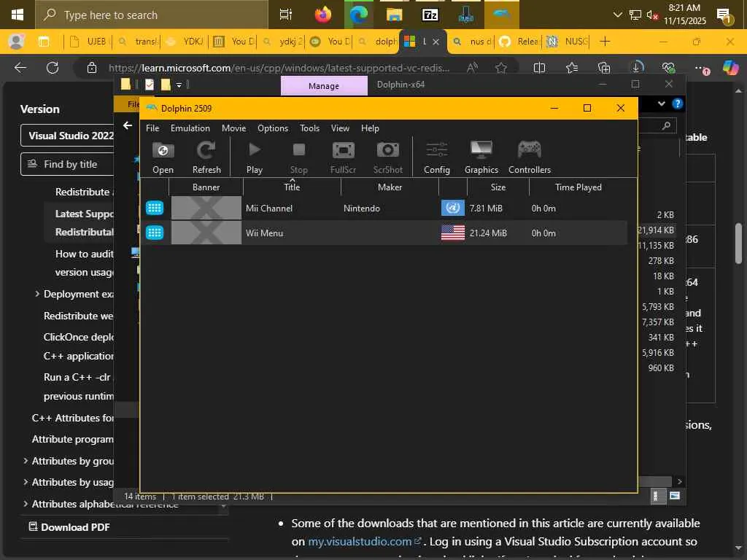Open the Help menu in Dolphin

pos(370,128)
